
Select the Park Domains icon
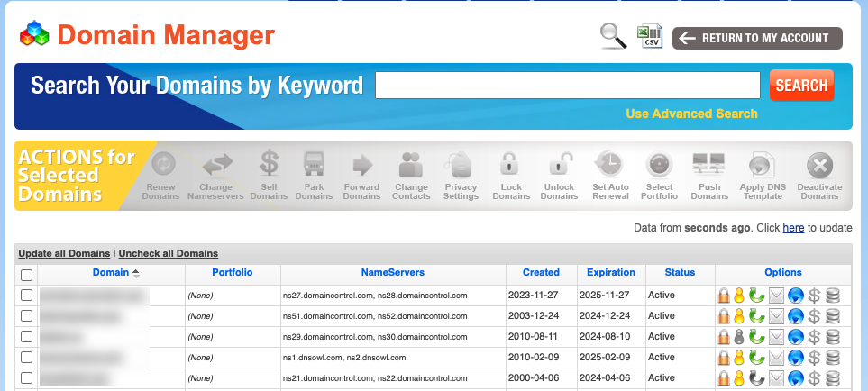[x=314, y=166]
